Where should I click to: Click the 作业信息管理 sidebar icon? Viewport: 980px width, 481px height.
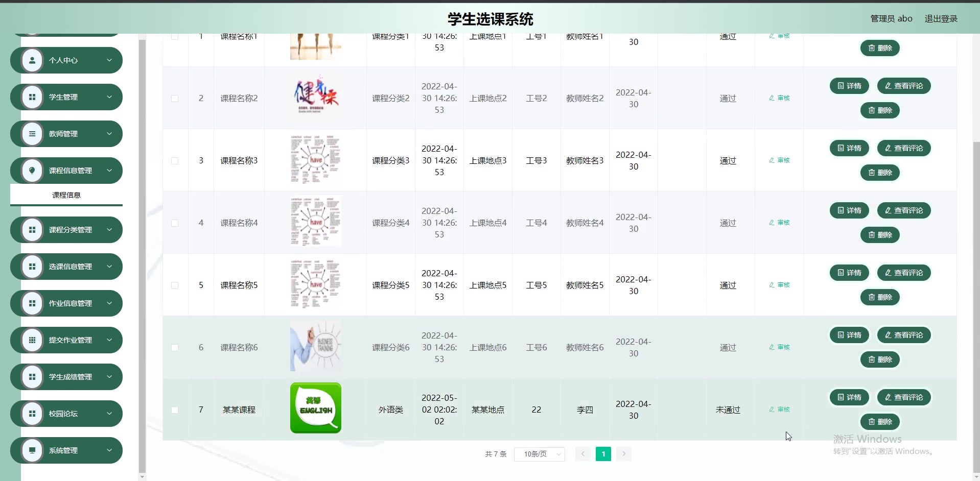coord(32,303)
